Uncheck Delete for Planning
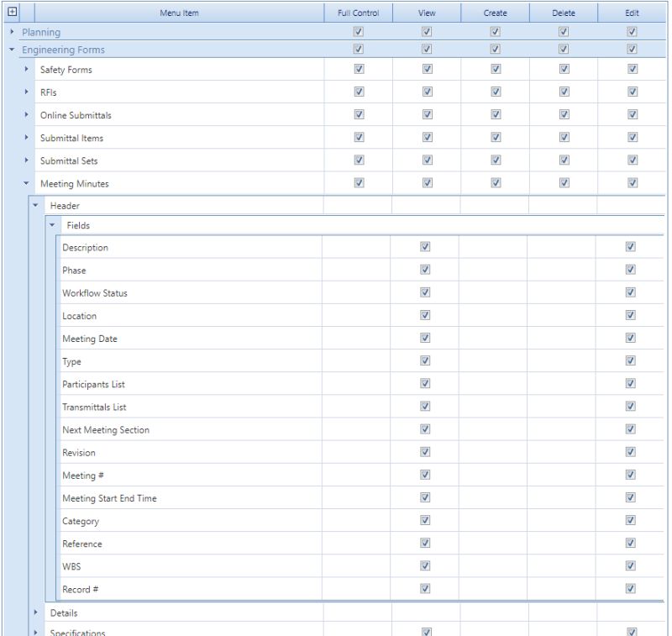Image resolution: width=672 pixels, height=636 pixels. pyautogui.click(x=564, y=32)
